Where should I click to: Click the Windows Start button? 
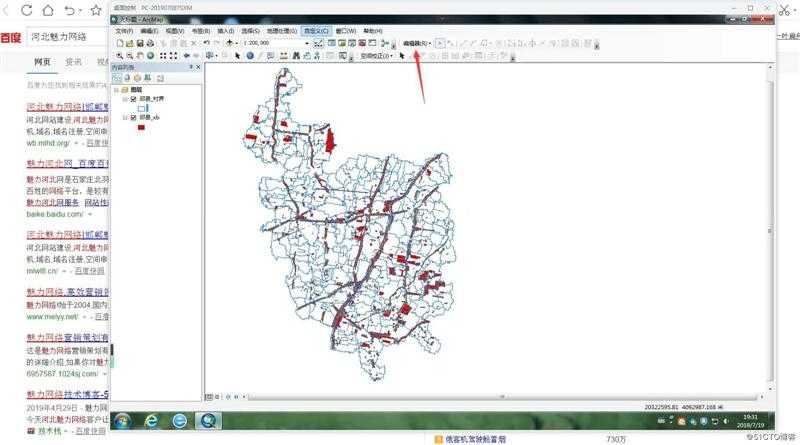pos(122,421)
